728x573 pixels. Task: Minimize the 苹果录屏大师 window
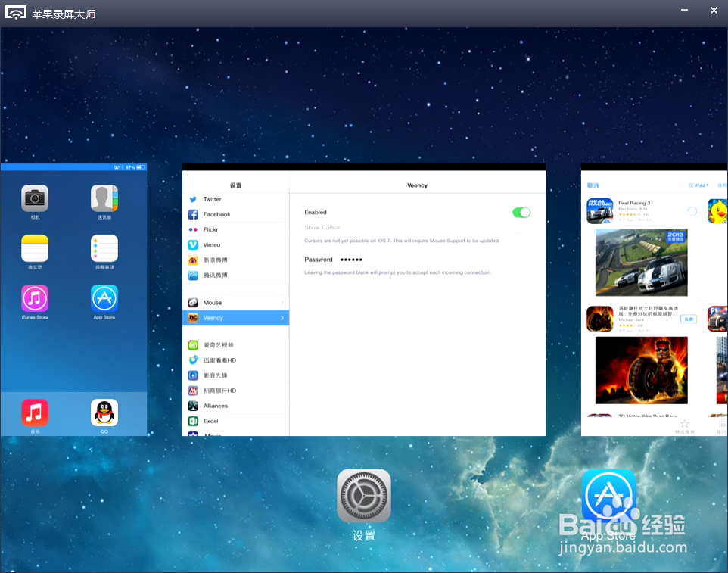[x=684, y=10]
